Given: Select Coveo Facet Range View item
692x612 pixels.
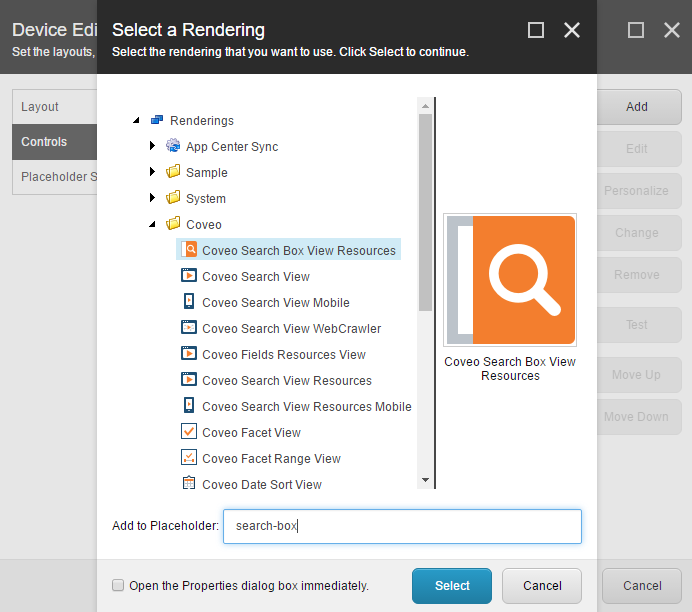Looking at the screenshot, I should pyautogui.click(x=271, y=459).
